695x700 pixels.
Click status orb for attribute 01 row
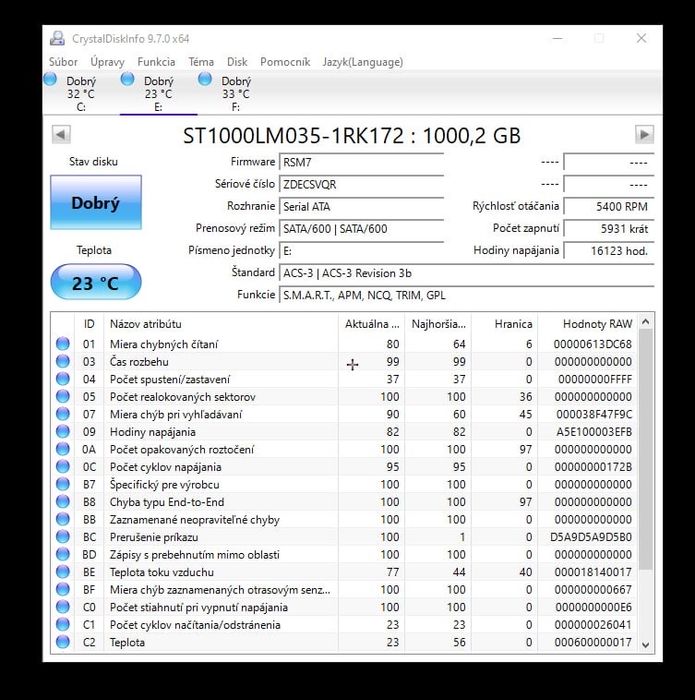tap(63, 343)
